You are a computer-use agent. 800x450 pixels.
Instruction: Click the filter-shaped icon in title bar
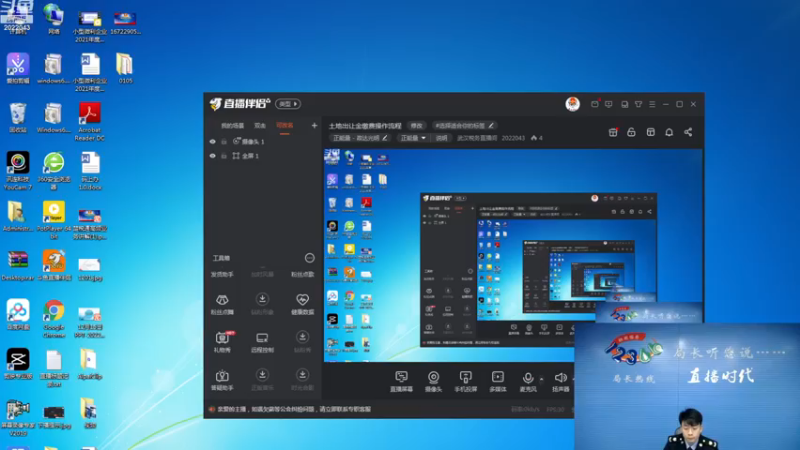(638, 104)
